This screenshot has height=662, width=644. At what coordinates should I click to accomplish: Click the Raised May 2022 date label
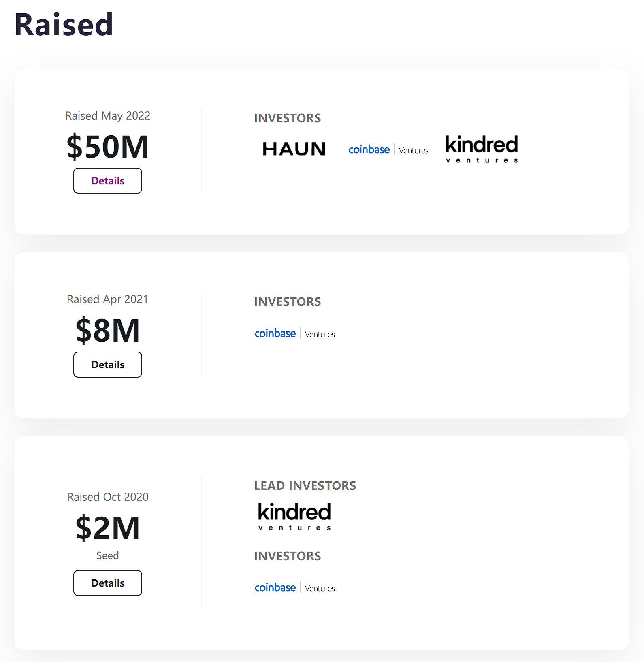(108, 116)
